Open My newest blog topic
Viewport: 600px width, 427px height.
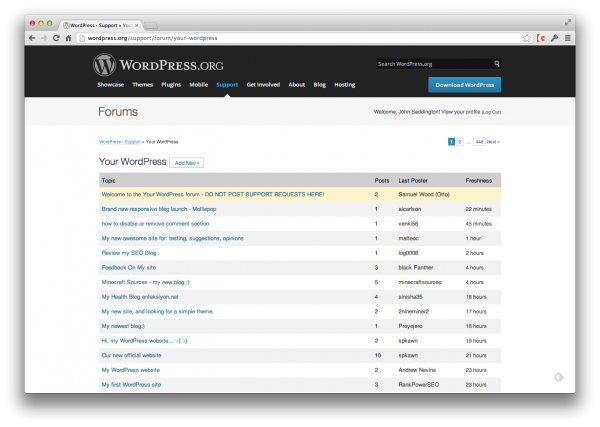pyautogui.click(x=123, y=326)
